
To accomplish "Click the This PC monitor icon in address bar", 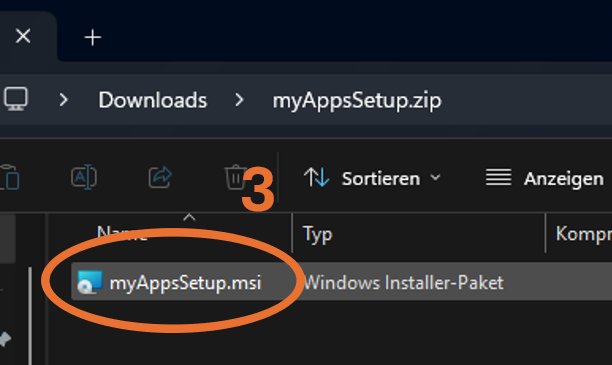I will (16, 99).
